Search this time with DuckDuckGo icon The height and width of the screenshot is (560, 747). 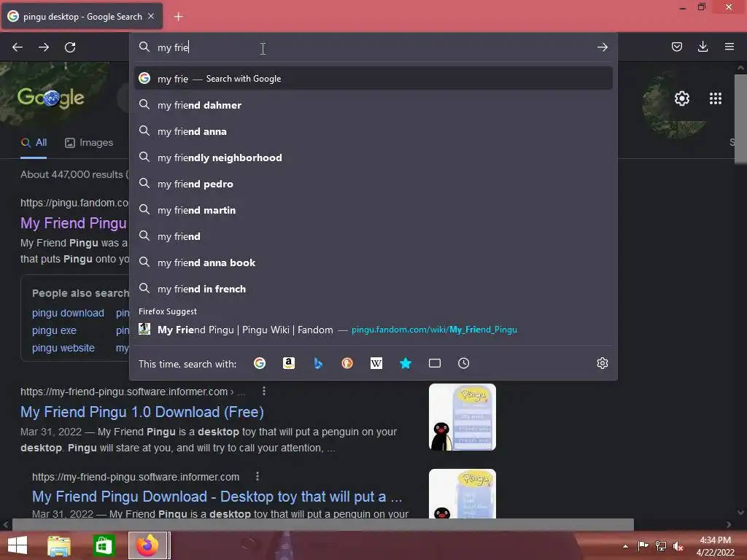pyautogui.click(x=347, y=363)
